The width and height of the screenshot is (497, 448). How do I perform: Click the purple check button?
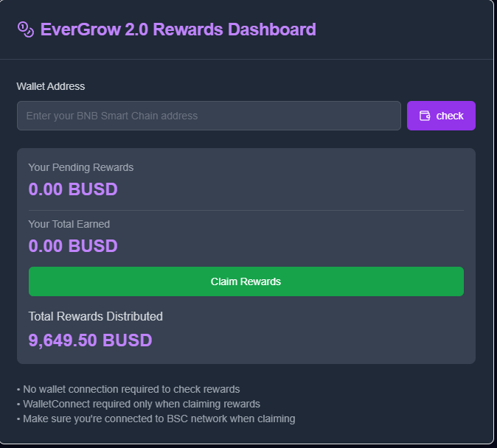tap(441, 116)
